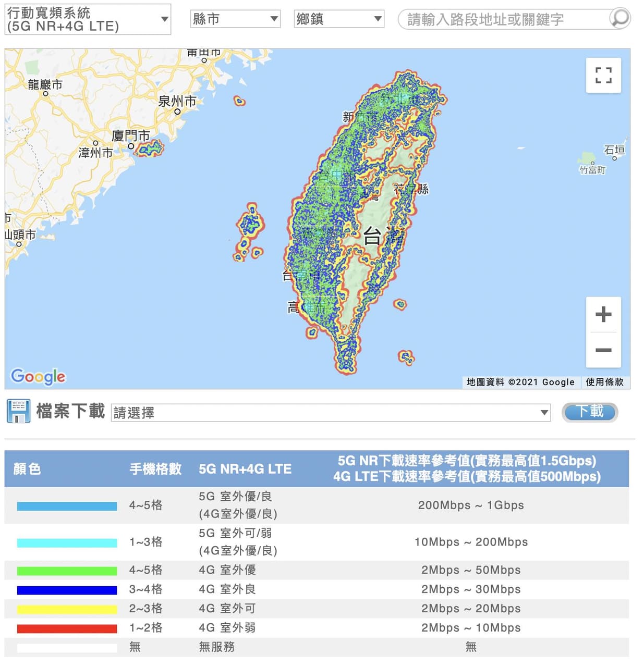Click the yellow 4G 室外可 swatch
644x667 pixels.
(x=67, y=609)
